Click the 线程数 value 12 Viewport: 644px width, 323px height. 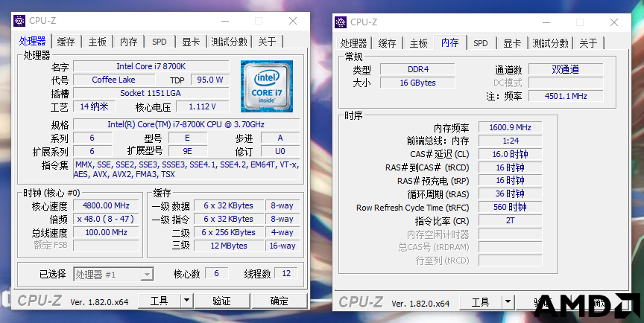coord(286,273)
